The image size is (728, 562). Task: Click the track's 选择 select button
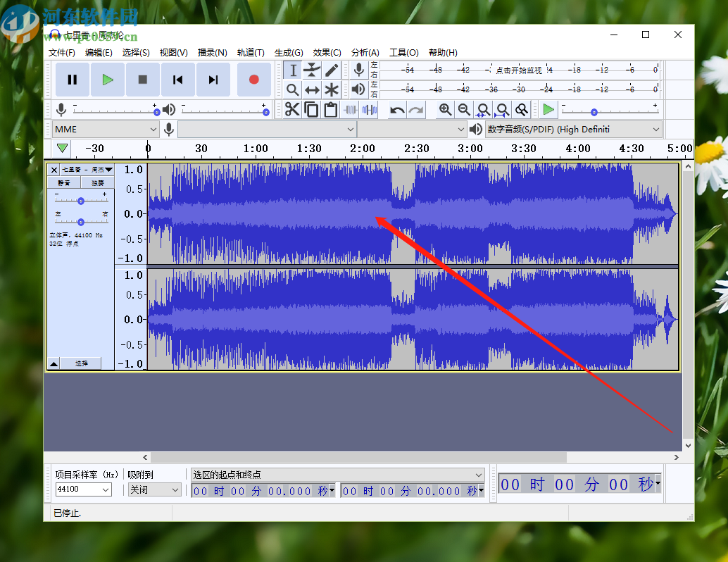81,363
